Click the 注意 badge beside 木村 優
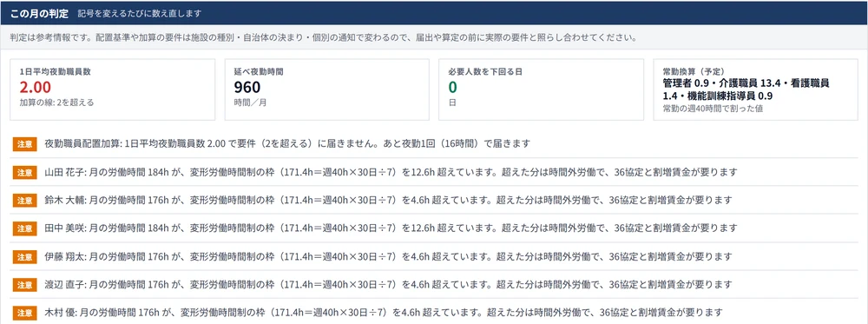The width and height of the screenshot is (868, 324). 25,313
